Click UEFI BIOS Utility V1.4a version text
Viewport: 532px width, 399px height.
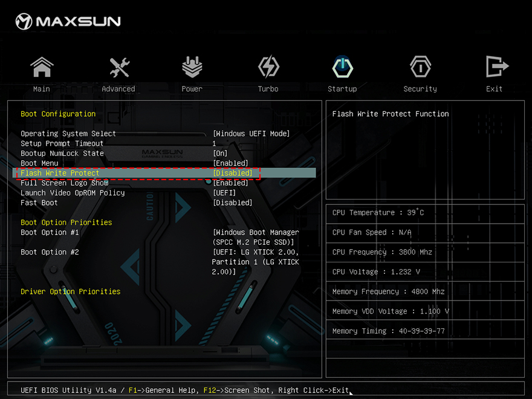[68, 391]
